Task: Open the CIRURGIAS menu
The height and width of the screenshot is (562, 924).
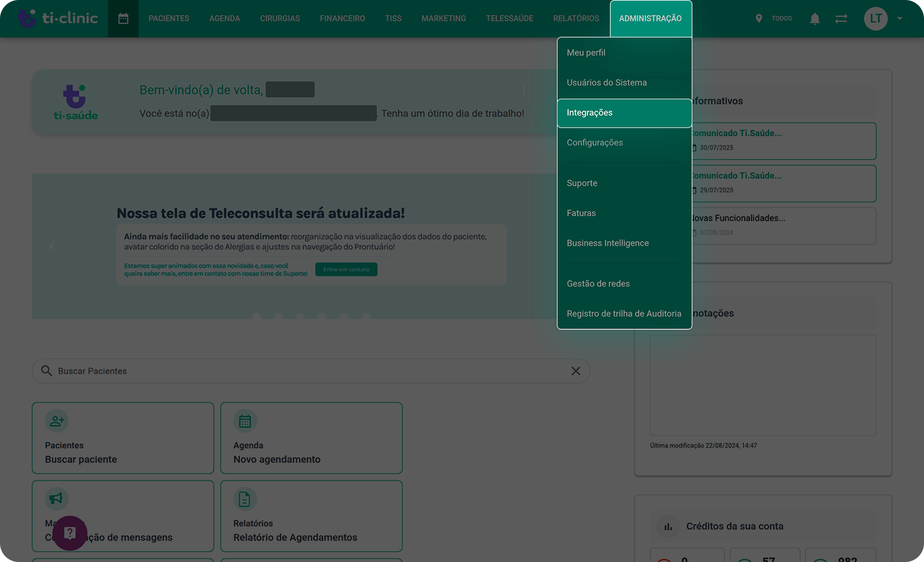Action: pos(280,19)
